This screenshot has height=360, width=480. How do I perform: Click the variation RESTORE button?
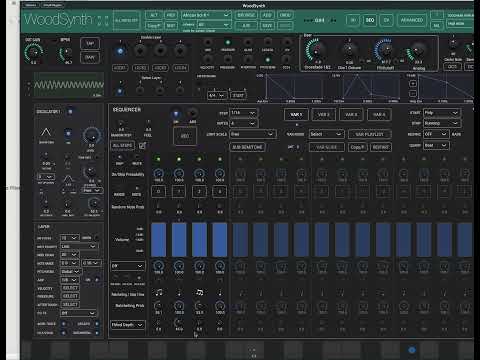pos(381,147)
